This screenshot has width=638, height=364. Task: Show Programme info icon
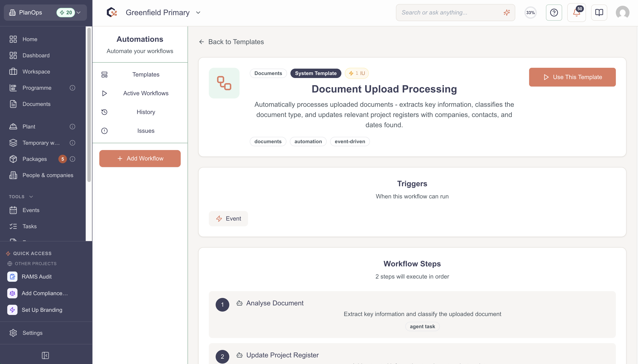point(72,88)
